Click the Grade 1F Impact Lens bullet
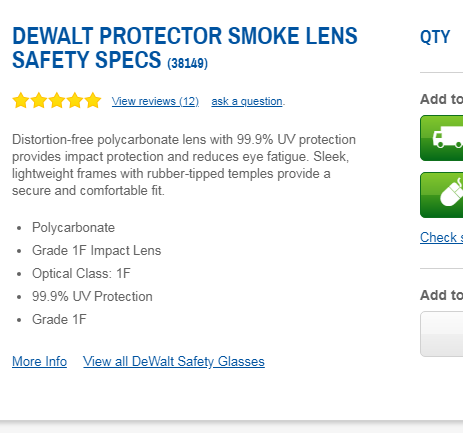Image resolution: width=463 pixels, height=433 pixels. tap(96, 250)
